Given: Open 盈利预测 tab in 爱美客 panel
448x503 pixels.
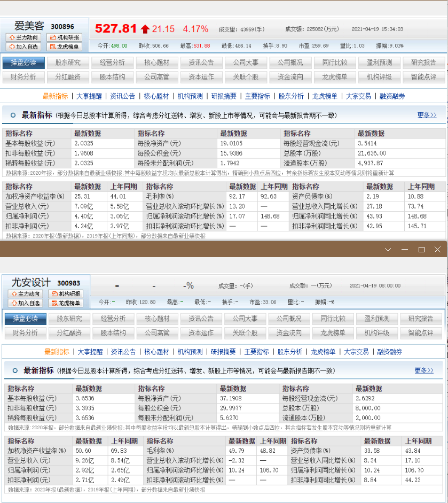Looking at the screenshot, I should click(380, 63).
